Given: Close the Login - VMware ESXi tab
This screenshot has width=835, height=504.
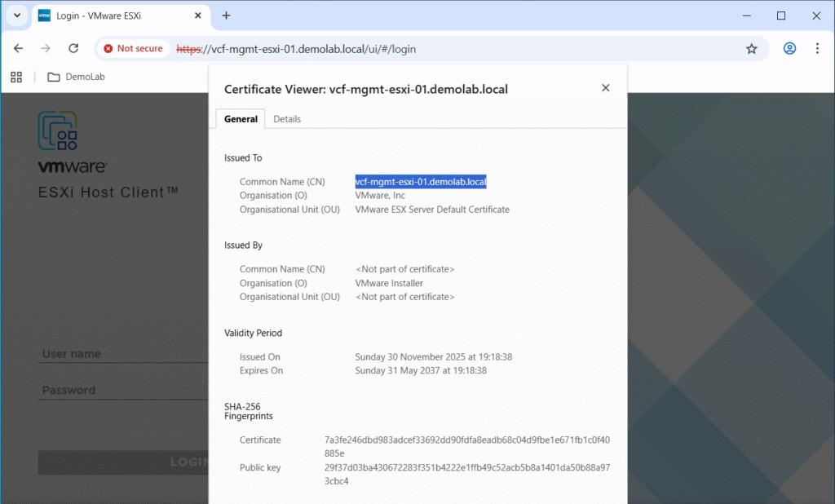Looking at the screenshot, I should [x=197, y=15].
